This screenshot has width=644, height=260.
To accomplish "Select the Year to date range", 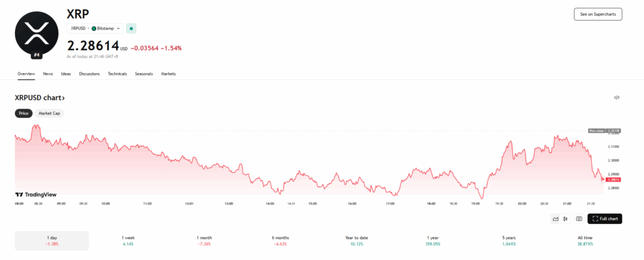I will click(x=356, y=240).
